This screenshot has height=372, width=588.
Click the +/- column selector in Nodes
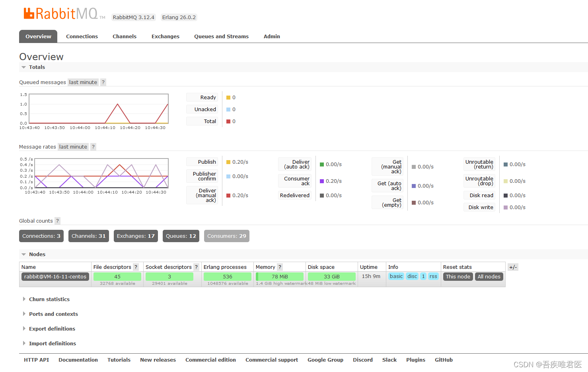click(x=513, y=267)
